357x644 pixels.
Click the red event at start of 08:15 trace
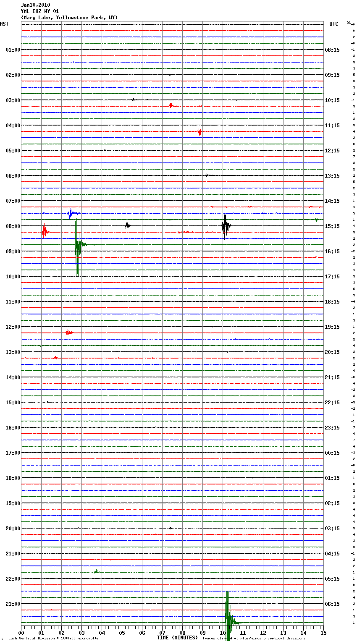pyautogui.click(x=45, y=232)
